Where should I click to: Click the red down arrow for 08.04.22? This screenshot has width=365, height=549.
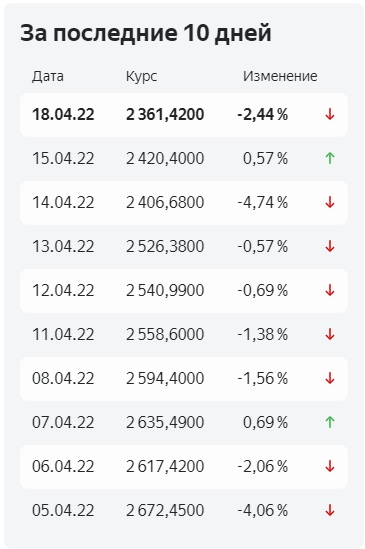(x=330, y=378)
